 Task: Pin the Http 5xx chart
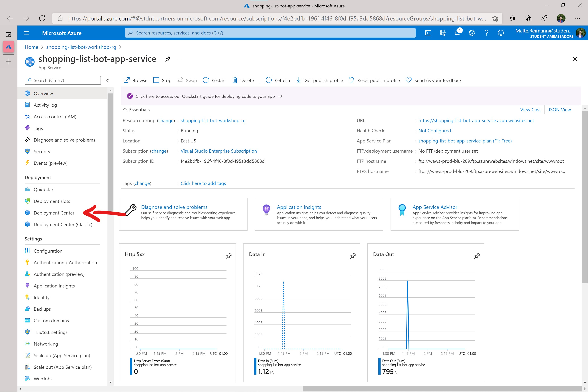point(228,256)
